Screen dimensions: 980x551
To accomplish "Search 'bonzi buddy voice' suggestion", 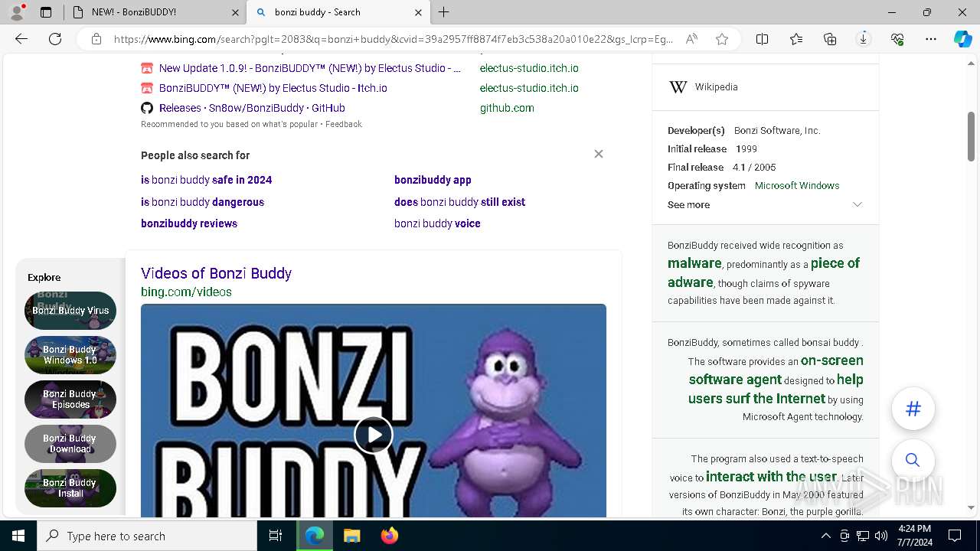I will (x=437, y=223).
